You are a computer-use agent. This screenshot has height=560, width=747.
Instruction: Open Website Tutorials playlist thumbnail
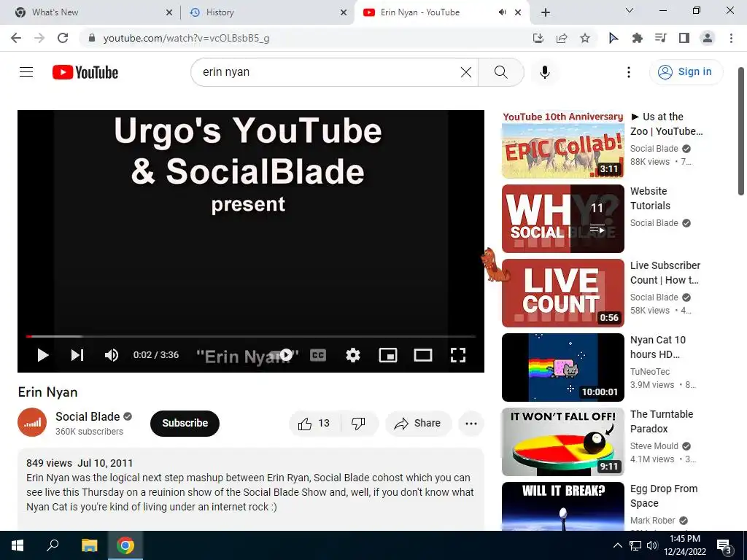[x=562, y=219]
